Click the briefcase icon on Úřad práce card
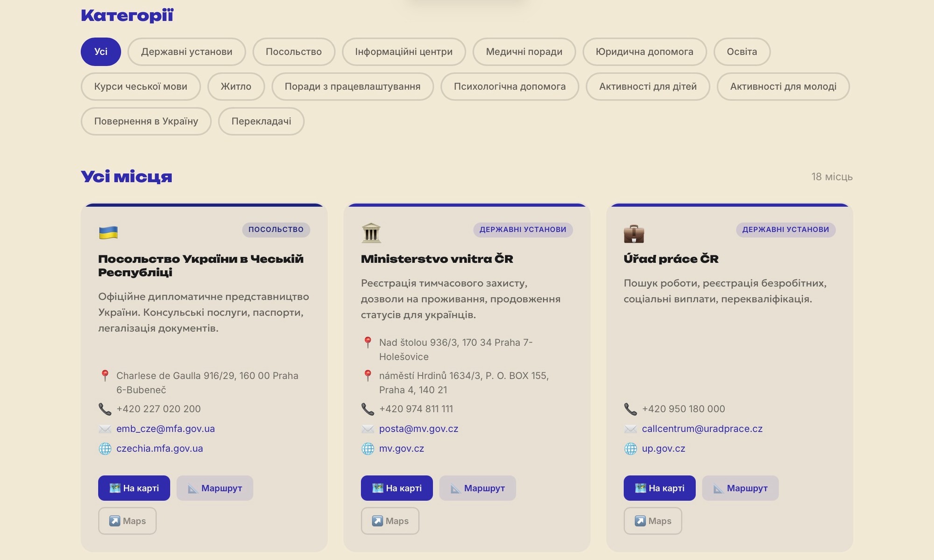934x560 pixels. [x=634, y=233]
